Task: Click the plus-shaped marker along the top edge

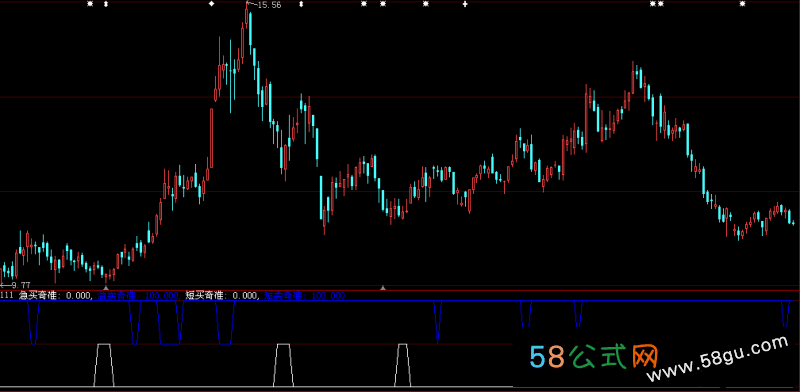Action: (x=465, y=4)
